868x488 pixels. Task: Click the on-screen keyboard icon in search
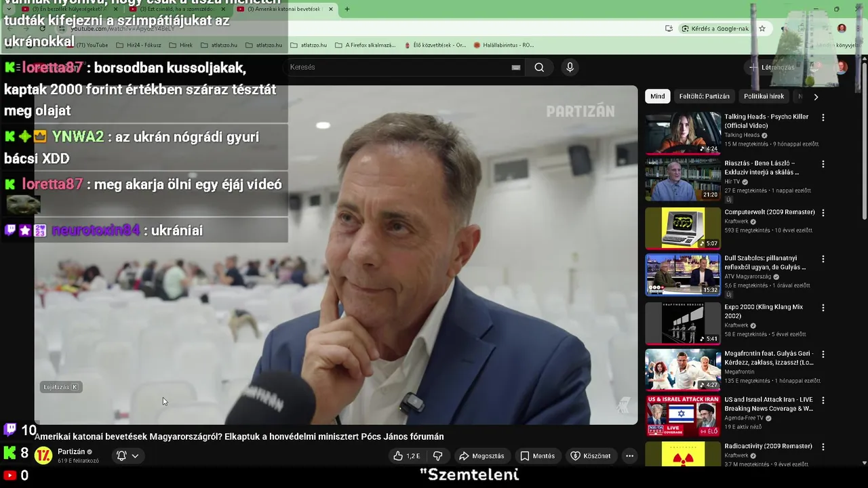[x=516, y=67]
